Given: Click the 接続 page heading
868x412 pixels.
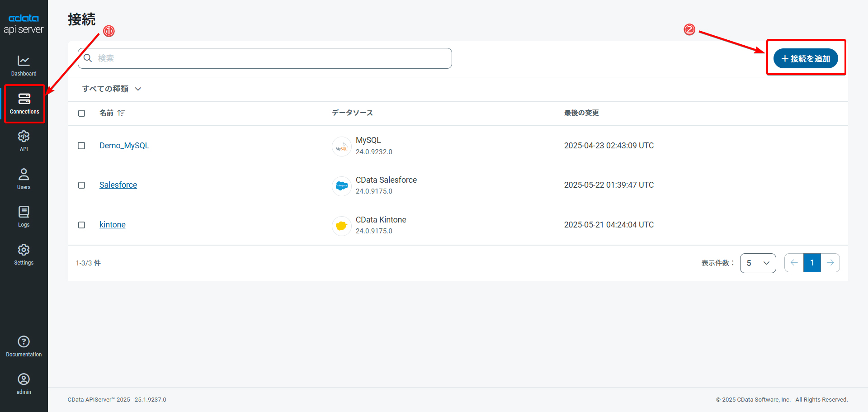Looking at the screenshot, I should point(82,19).
